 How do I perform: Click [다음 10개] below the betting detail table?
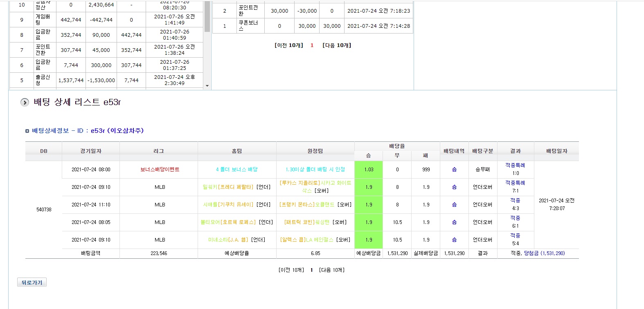[x=332, y=270]
